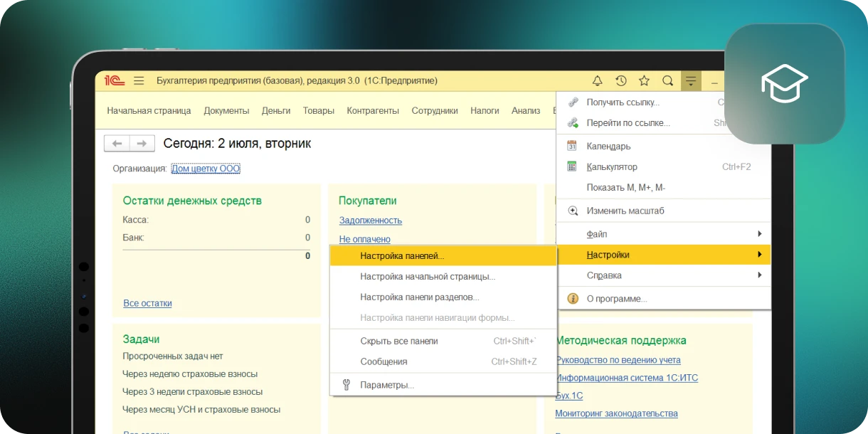Open the history clock icon

pos(621,81)
